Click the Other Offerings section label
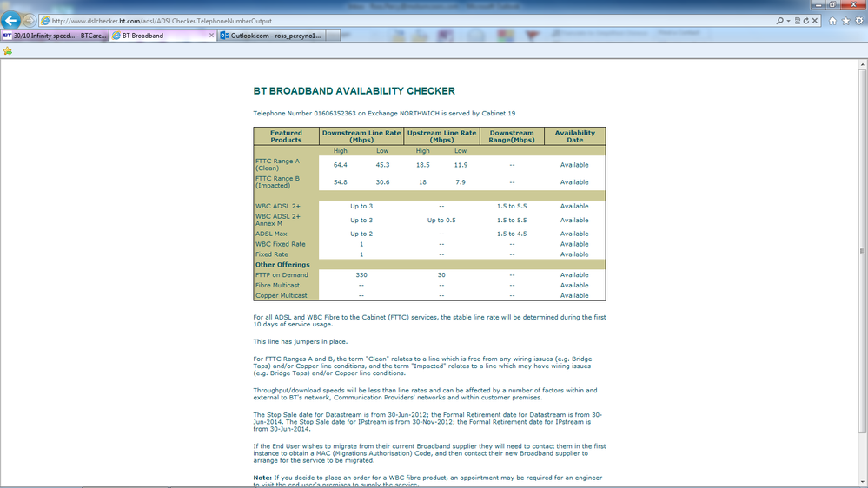The image size is (868, 488). (282, 265)
